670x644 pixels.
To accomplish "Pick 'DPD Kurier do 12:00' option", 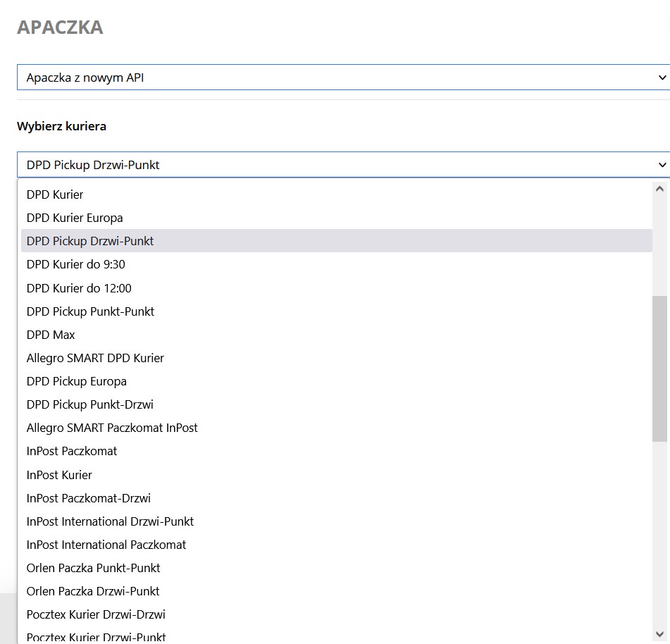I will pyautogui.click(x=336, y=288).
